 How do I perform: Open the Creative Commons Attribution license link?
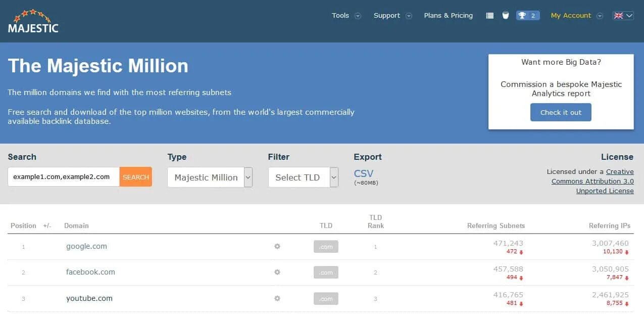[x=592, y=181]
